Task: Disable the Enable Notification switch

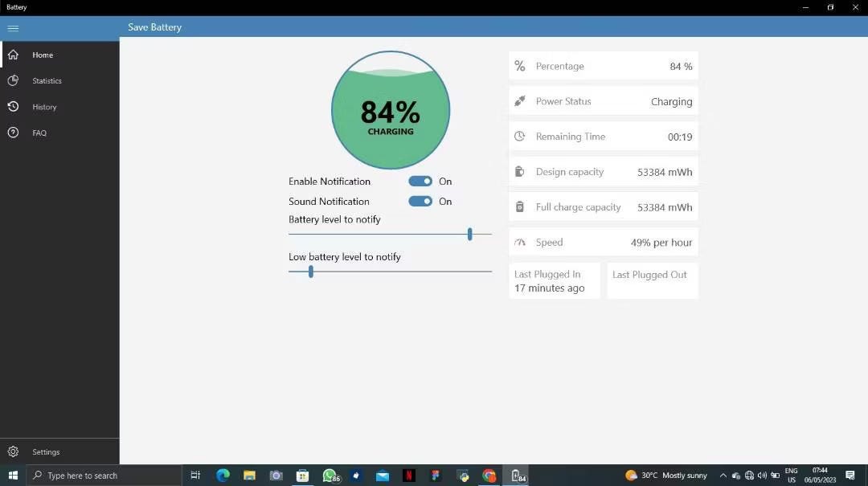Action: [x=420, y=181]
